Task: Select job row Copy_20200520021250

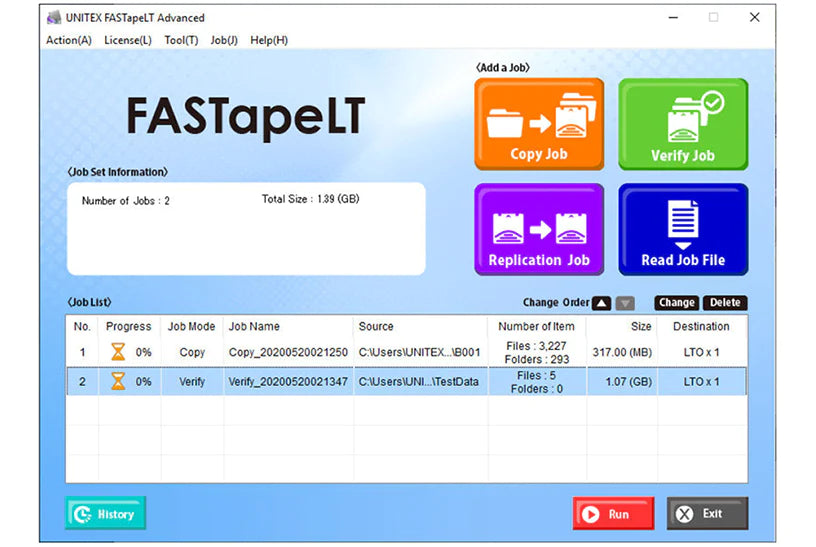Action: (406, 352)
